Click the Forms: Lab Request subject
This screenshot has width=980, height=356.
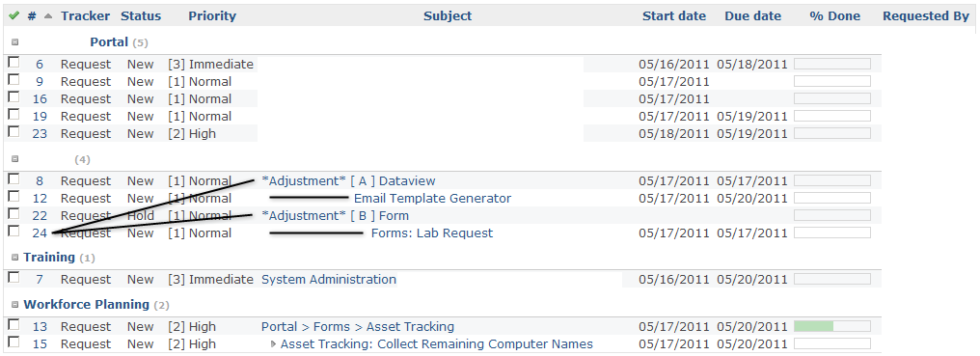click(x=432, y=233)
